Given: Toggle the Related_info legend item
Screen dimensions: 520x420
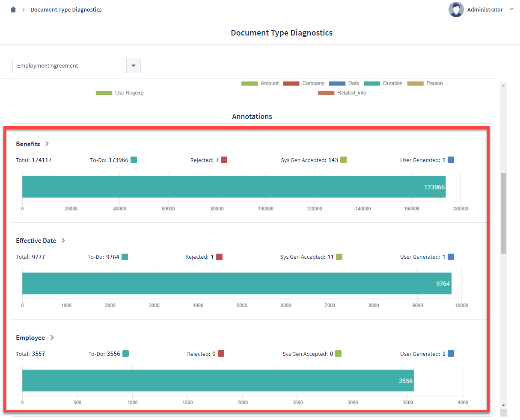Looking at the screenshot, I should tap(342, 93).
